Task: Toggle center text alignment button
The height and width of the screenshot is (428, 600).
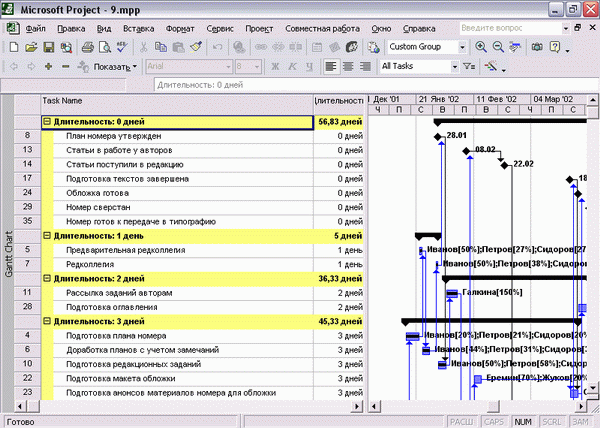Action: [x=348, y=67]
